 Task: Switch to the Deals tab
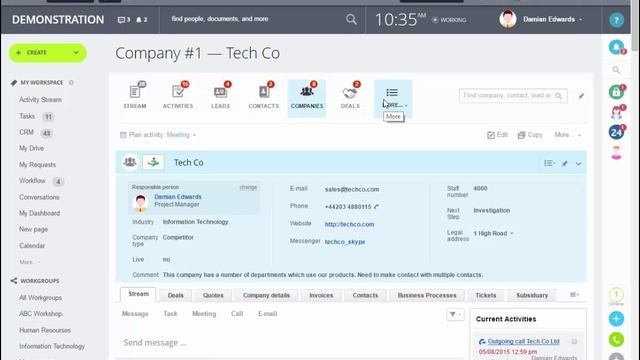coord(176,295)
